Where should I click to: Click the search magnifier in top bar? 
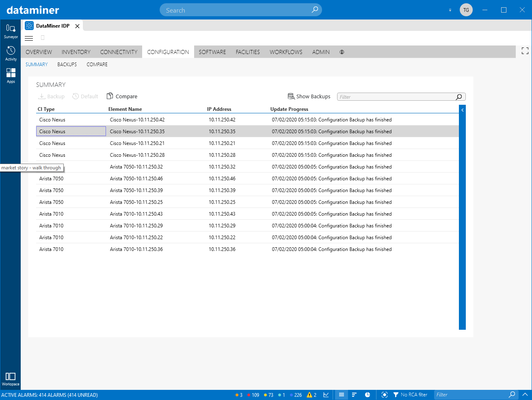pos(315,10)
